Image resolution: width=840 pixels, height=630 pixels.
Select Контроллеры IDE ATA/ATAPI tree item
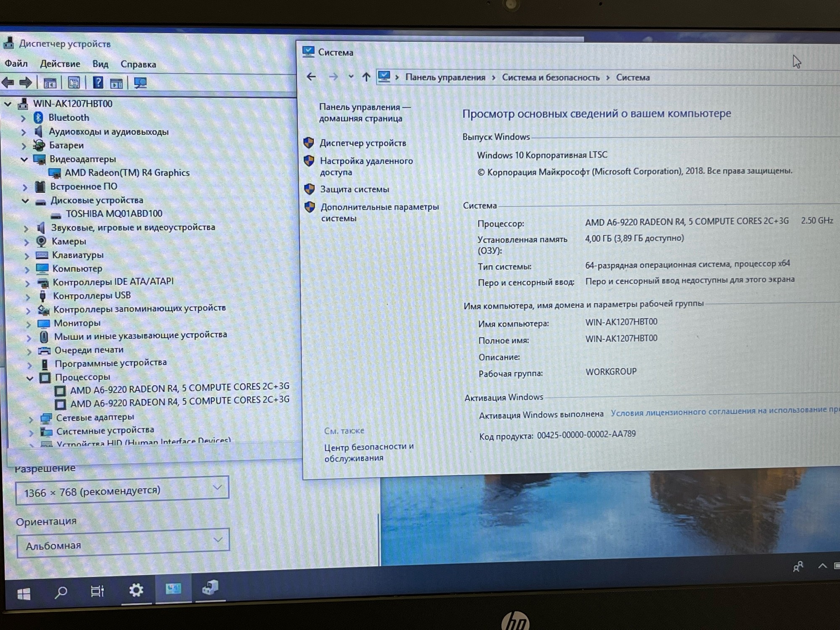[113, 281]
